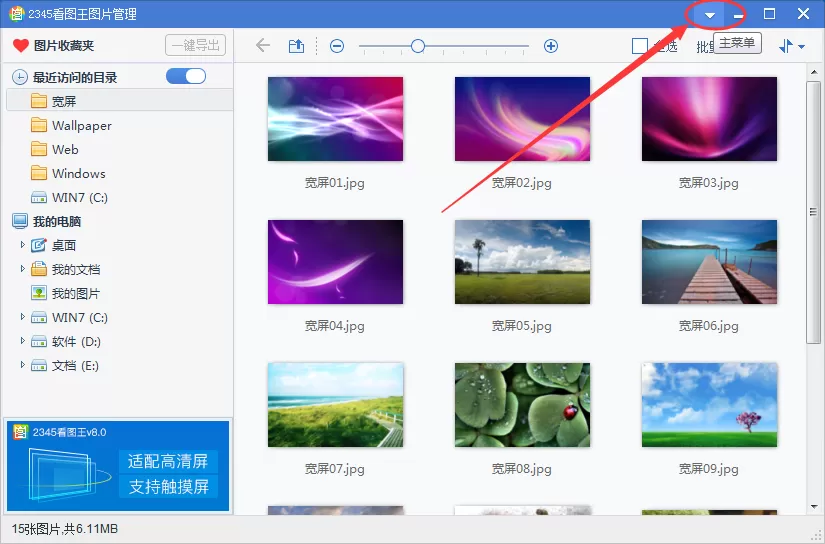Image resolution: width=825 pixels, height=544 pixels.
Task: Open thumbnail 宽屏02.jpg
Action: click(522, 119)
